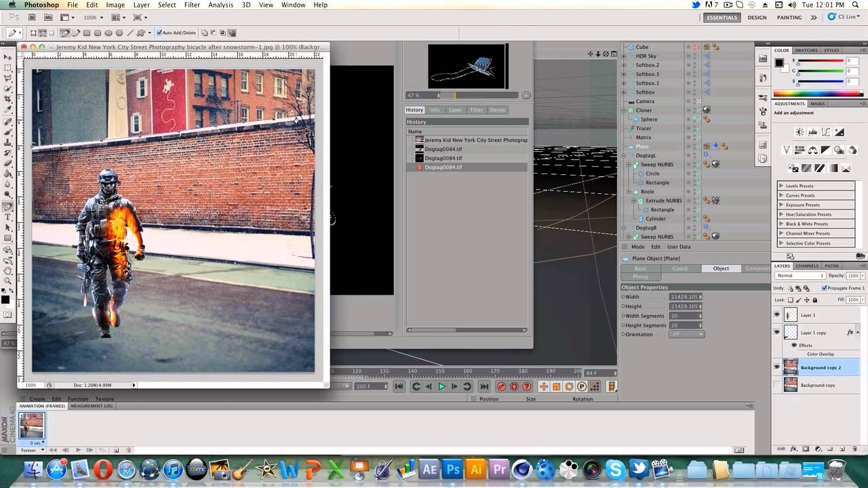Click the color spectrum ramp bar
Image resolution: width=868 pixels, height=488 pixels.
point(817,94)
